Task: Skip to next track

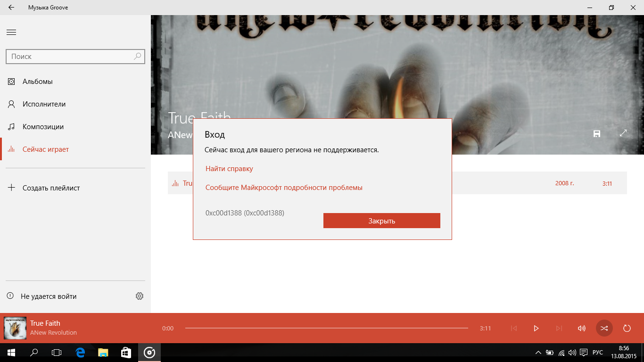Action: tap(559, 328)
